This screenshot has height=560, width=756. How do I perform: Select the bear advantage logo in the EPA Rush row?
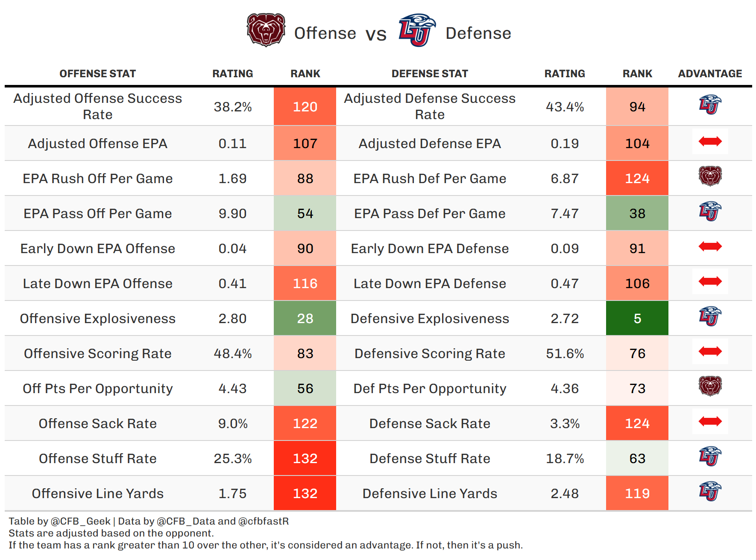710,176
